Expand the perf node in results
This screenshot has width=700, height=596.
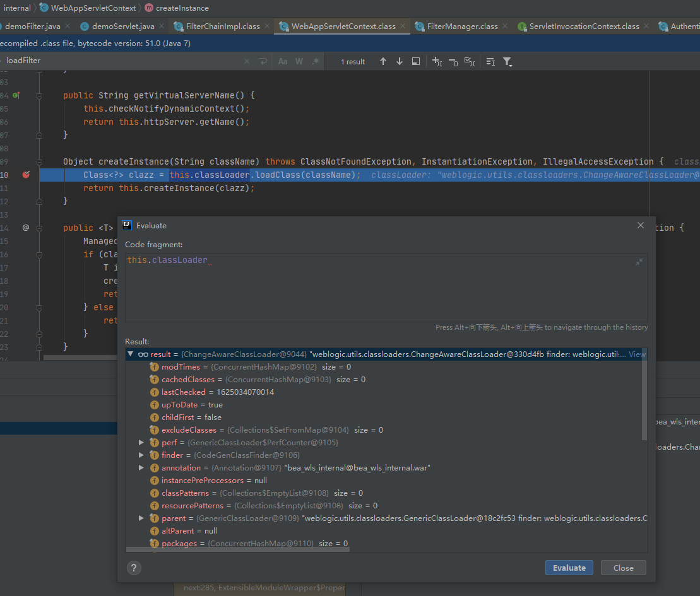point(141,443)
